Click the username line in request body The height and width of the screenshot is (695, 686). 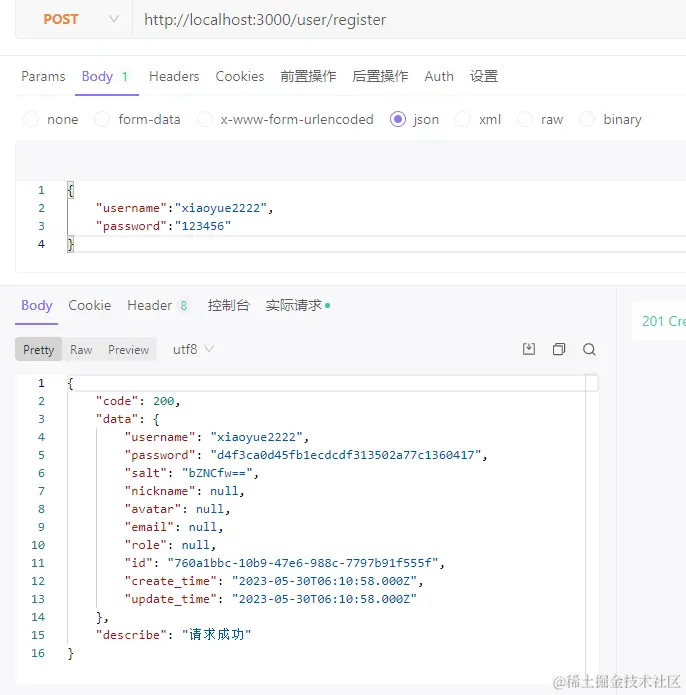click(x=184, y=208)
